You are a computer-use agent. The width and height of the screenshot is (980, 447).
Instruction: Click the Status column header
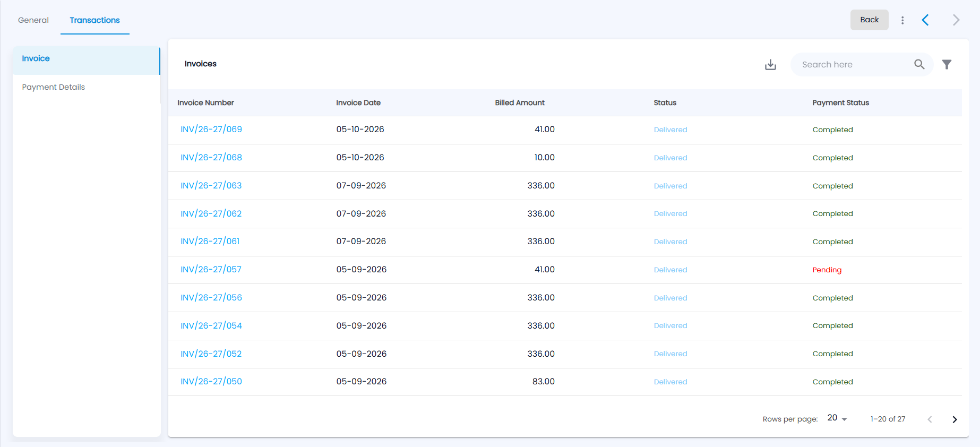pos(665,103)
